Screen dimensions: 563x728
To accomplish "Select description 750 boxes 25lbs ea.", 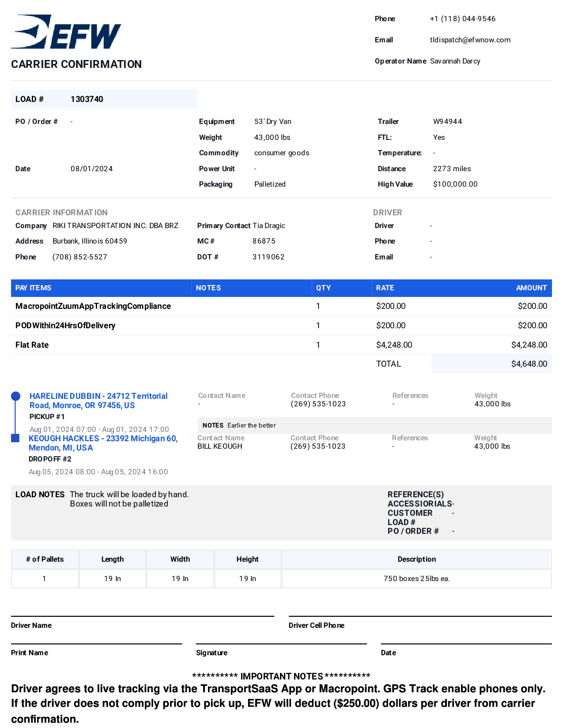I will pyautogui.click(x=417, y=578).
